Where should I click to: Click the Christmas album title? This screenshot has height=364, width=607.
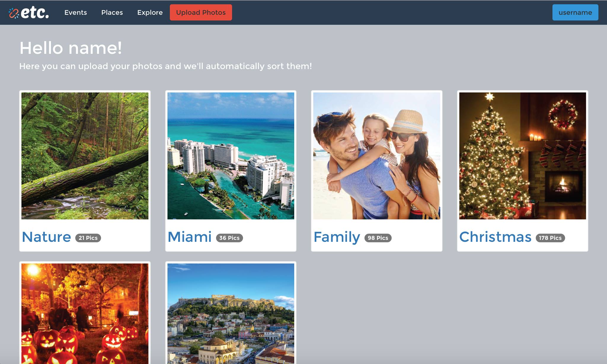(x=495, y=237)
